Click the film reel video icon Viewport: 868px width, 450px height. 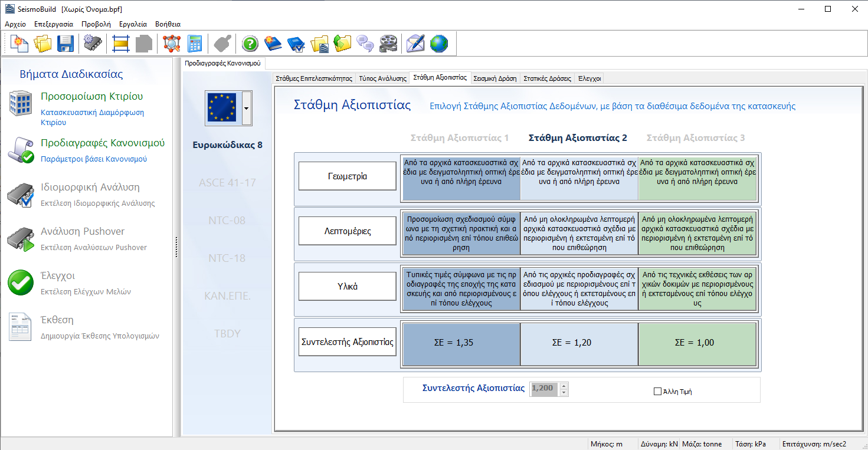point(388,44)
